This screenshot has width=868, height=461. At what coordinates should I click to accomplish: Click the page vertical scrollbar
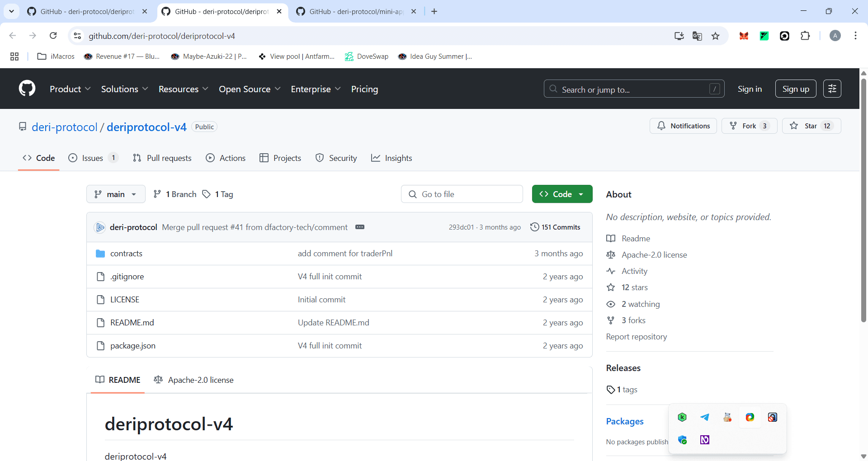[863, 201]
